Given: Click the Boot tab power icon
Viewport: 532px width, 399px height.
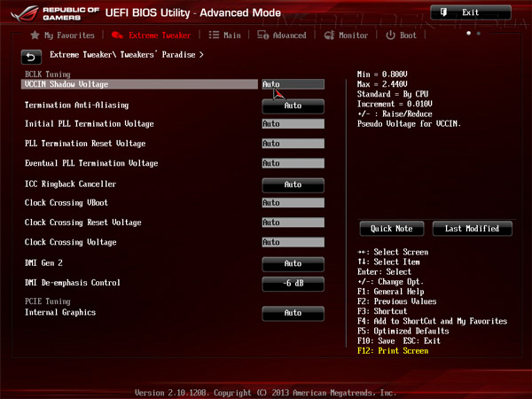Looking at the screenshot, I should pos(390,35).
